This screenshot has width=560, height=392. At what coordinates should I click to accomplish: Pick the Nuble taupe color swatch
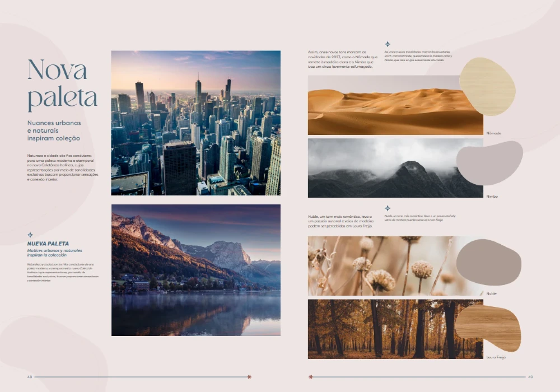point(488,262)
